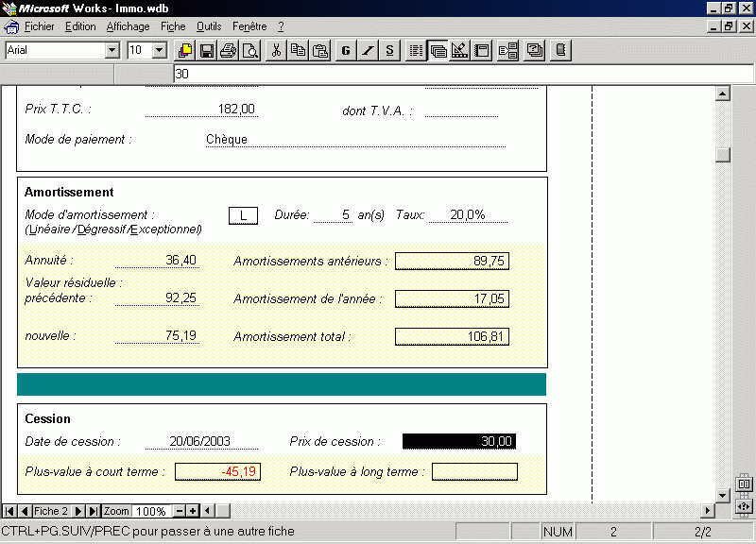Screen dimensions: 756x544
Task: Cut selection with scissors icon
Action: [276, 50]
